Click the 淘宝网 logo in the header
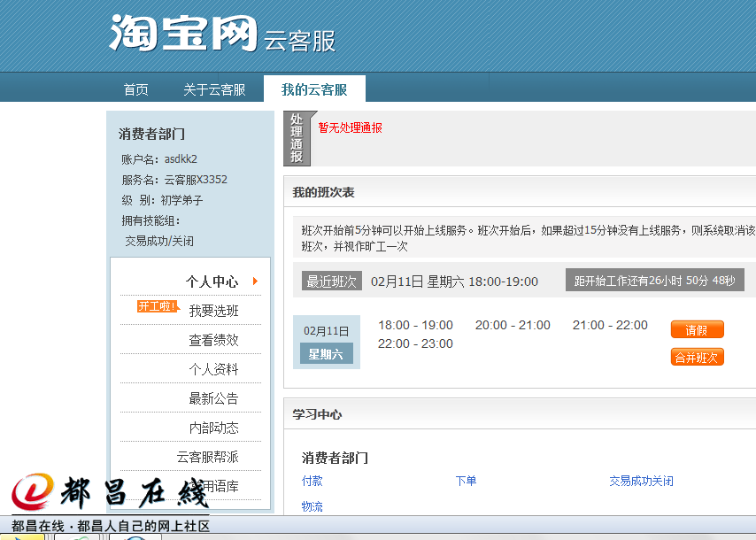 pyautogui.click(x=183, y=34)
